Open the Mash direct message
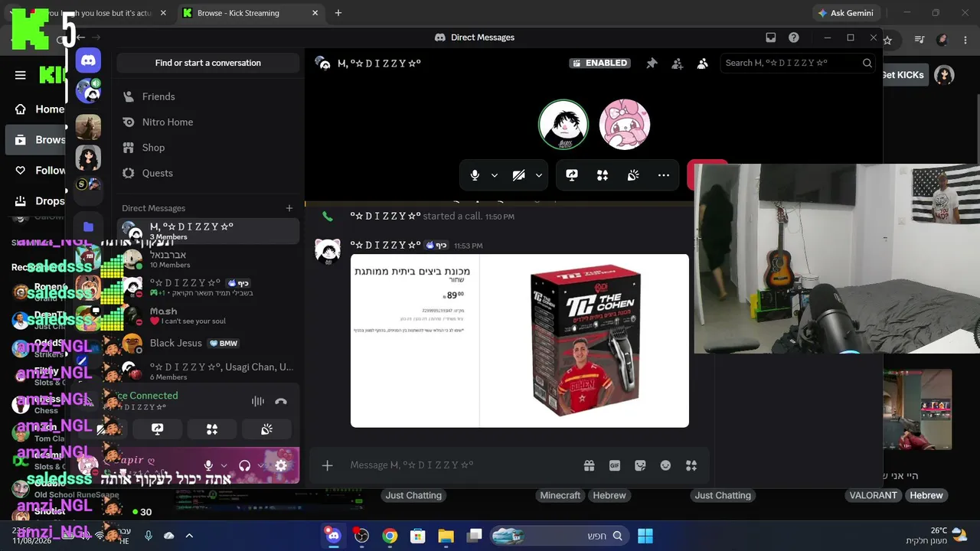980x551 pixels. (208, 315)
